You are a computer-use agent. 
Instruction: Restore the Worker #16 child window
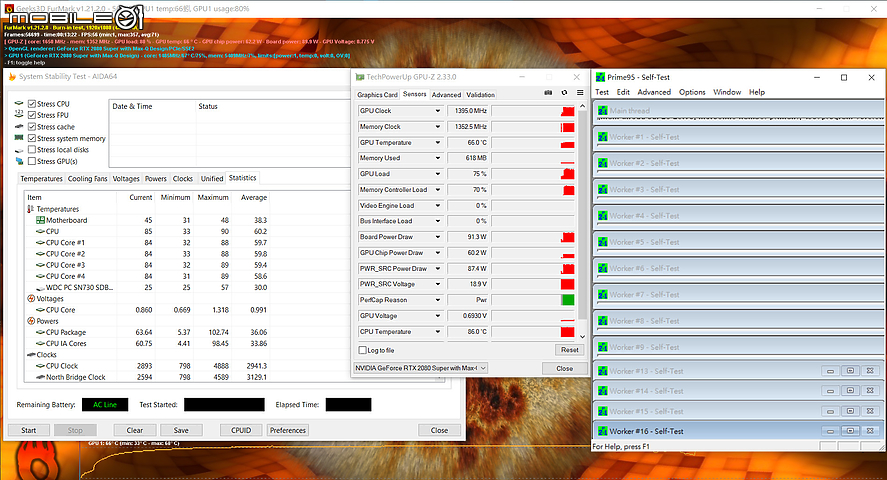(850, 431)
